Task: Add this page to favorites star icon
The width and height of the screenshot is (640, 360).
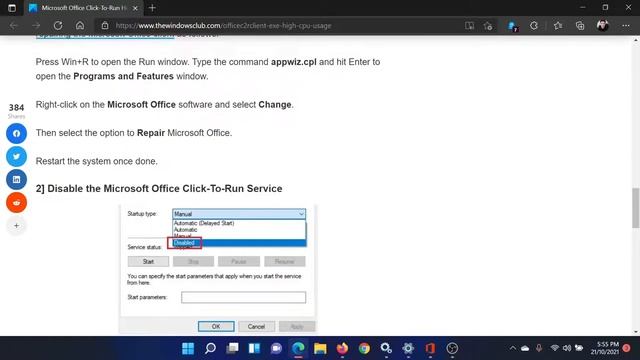Action: pyautogui.click(x=488, y=26)
